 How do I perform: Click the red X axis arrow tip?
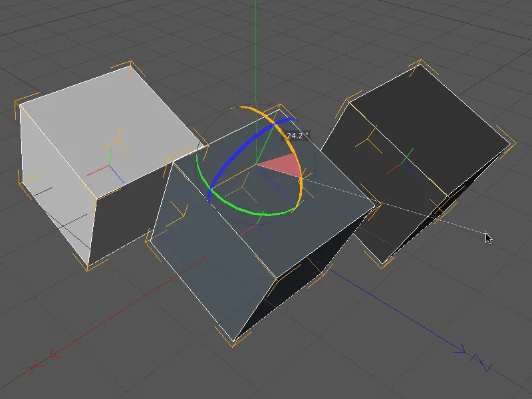pyautogui.click(x=55, y=354)
